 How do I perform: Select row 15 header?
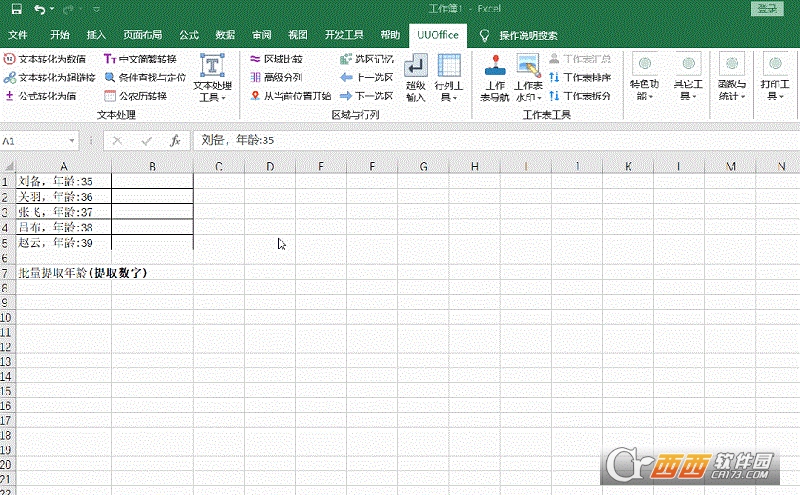point(6,391)
